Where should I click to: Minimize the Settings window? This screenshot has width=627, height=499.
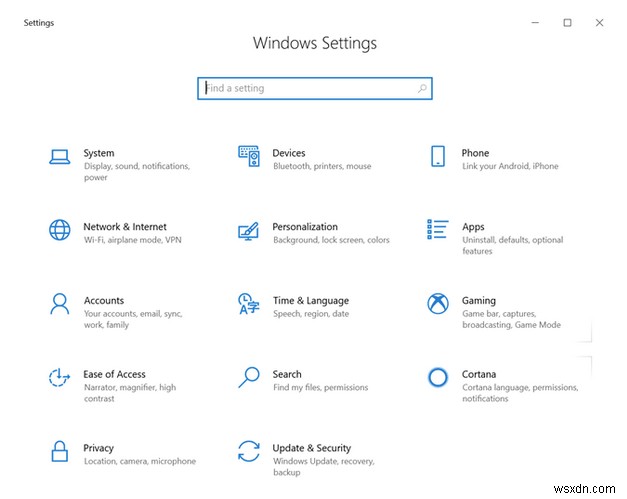pyautogui.click(x=535, y=23)
